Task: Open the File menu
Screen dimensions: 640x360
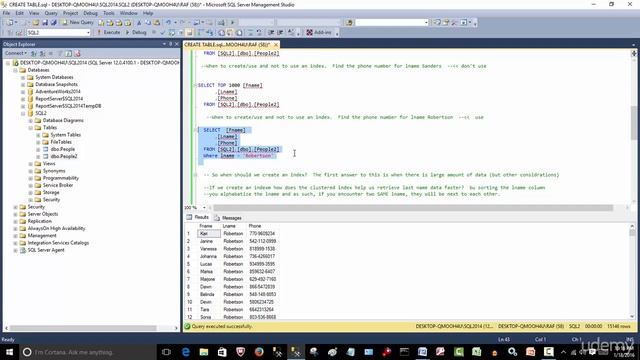Action: 7,13
